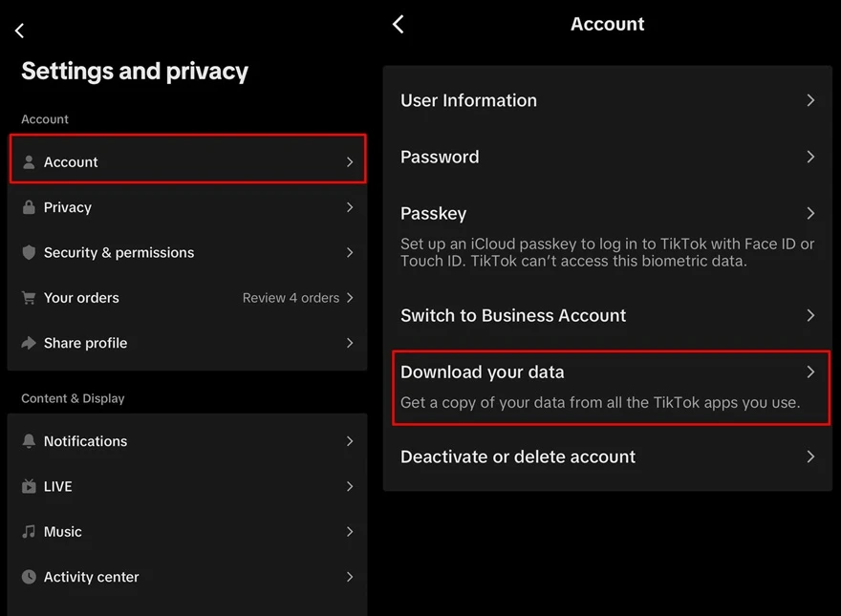Click the Activity center row chevron
841x616 pixels.
350,577
